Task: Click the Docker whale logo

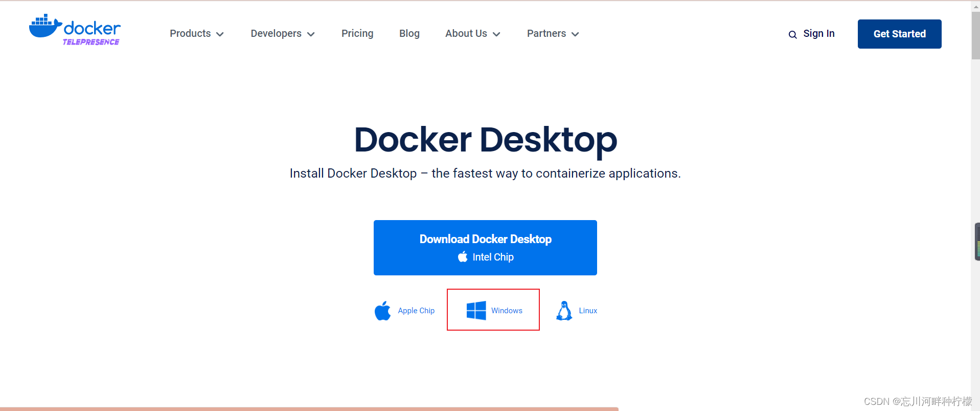Action: pyautogui.click(x=45, y=26)
